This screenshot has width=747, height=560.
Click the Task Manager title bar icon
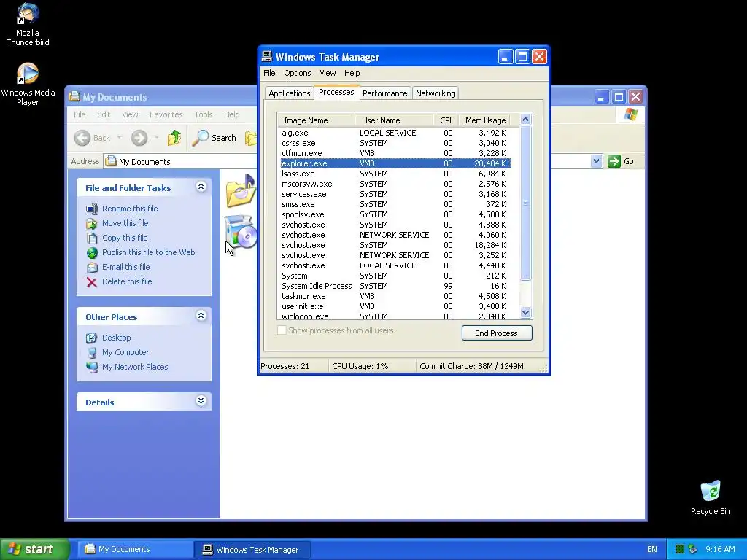click(267, 57)
